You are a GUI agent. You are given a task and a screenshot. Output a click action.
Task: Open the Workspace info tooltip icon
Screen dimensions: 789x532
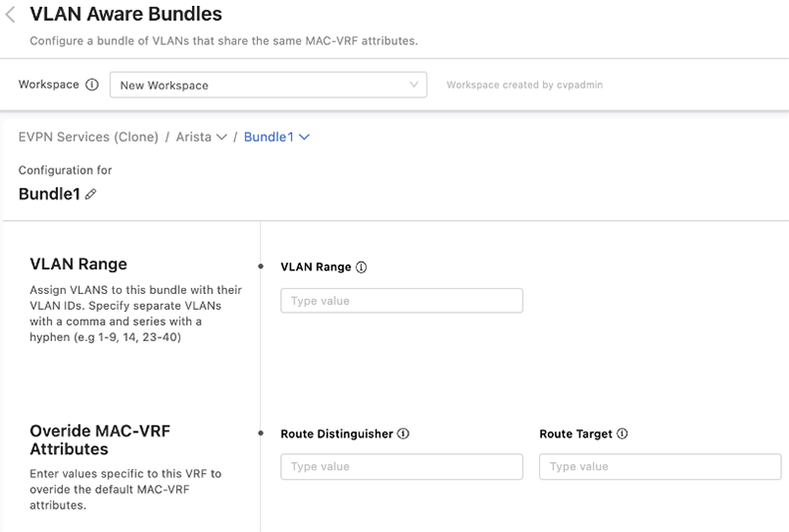(92, 85)
